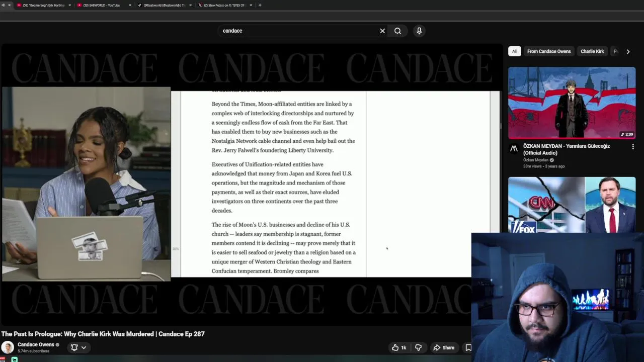This screenshot has height=362, width=644.
Task: Close the EABWORLD YouTube tab
Action: pyautogui.click(x=130, y=5)
